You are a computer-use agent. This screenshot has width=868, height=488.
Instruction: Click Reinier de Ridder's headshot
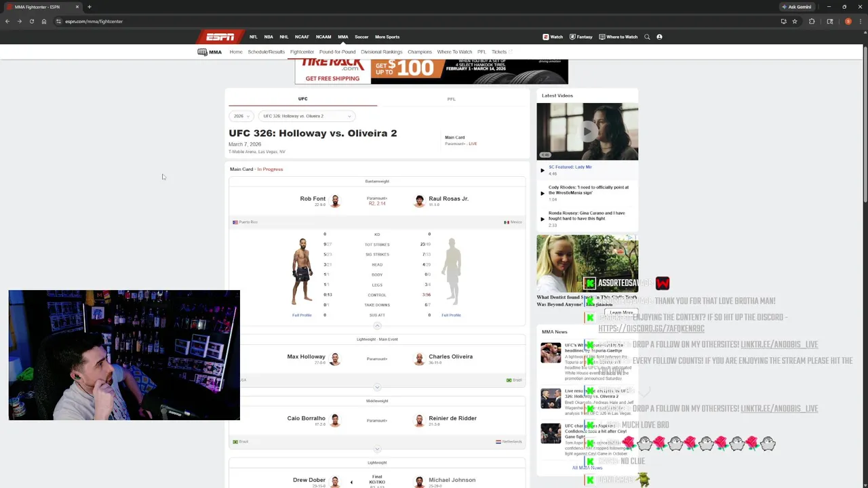coord(419,420)
